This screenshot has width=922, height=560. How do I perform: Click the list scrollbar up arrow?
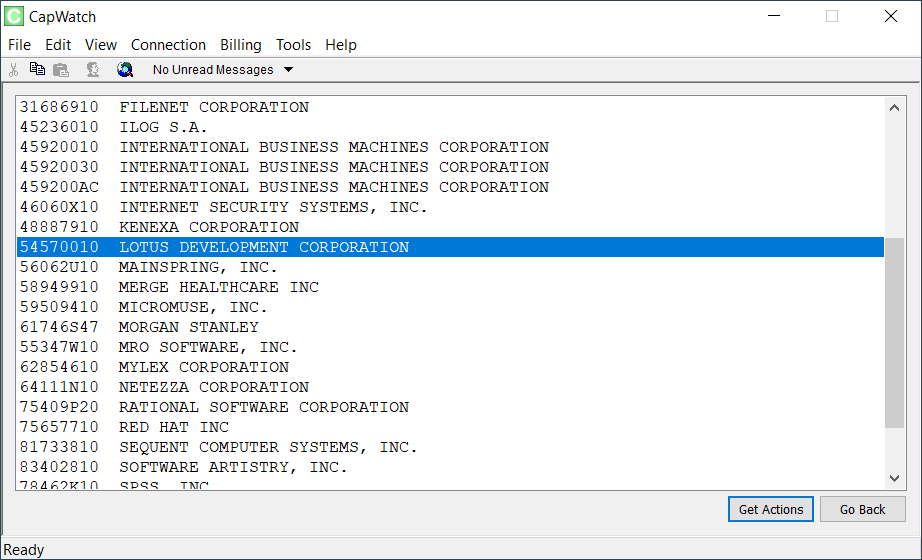click(x=894, y=108)
